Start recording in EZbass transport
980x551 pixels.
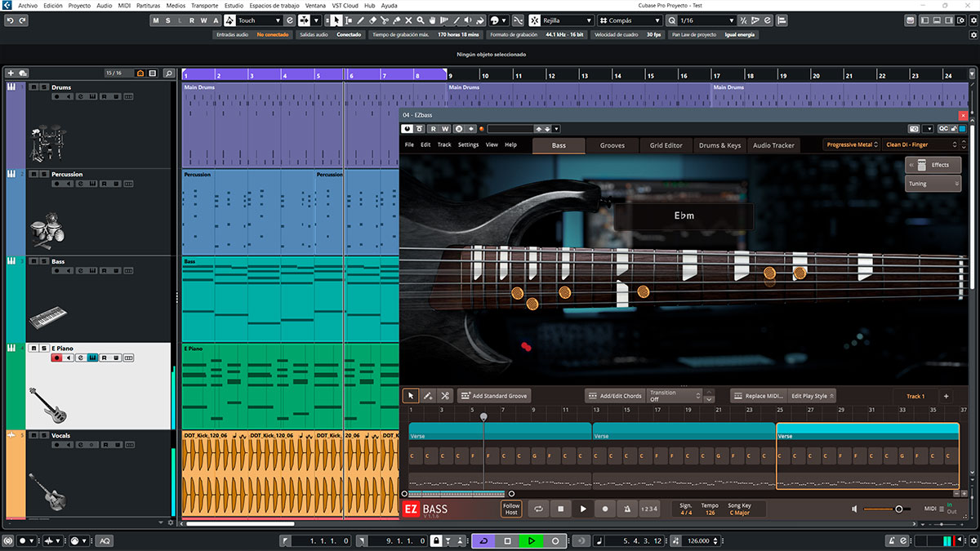pyautogui.click(x=605, y=509)
